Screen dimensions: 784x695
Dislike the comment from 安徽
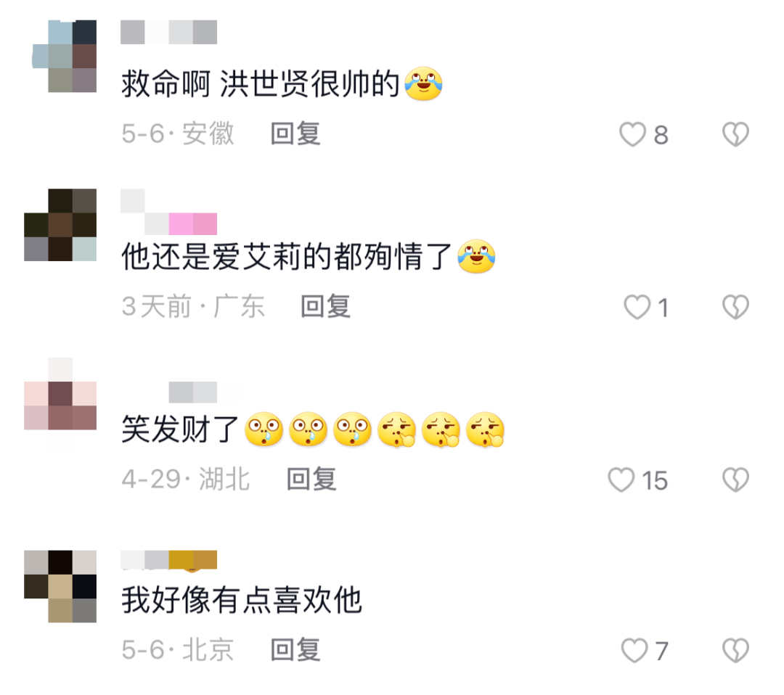tap(735, 134)
